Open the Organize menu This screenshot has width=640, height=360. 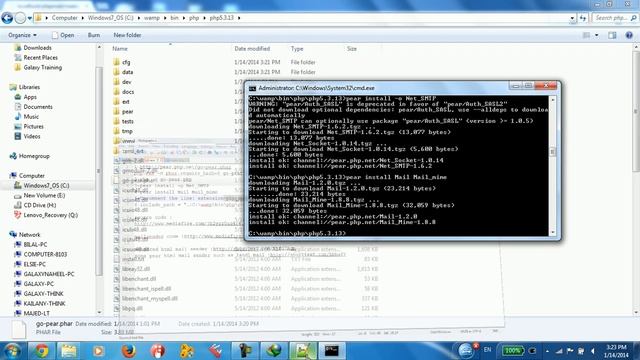pyautogui.click(x=22, y=35)
